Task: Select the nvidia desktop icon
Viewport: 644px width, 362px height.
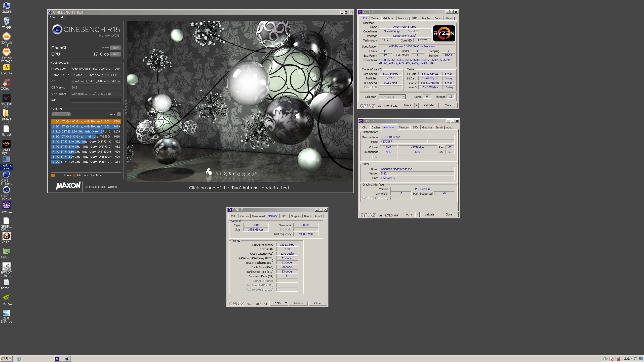Action: 6,299
